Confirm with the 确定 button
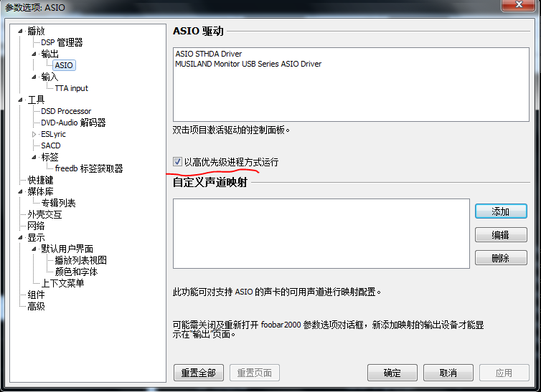 [392, 373]
